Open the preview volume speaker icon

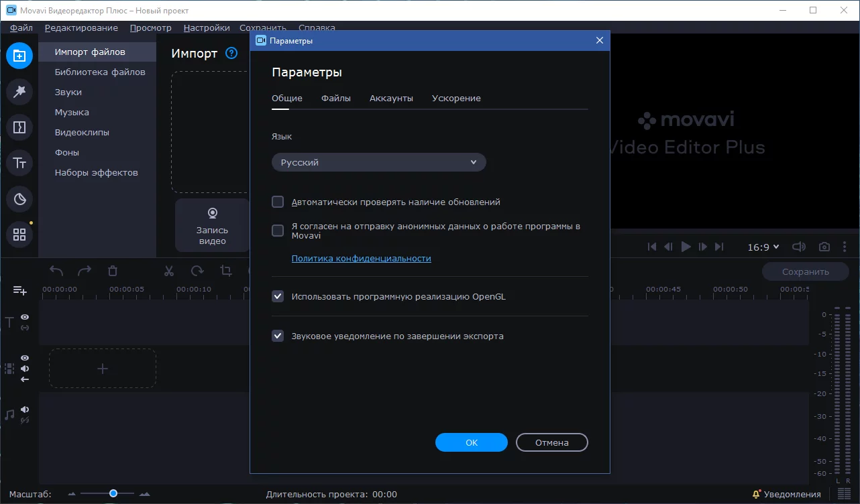[798, 247]
